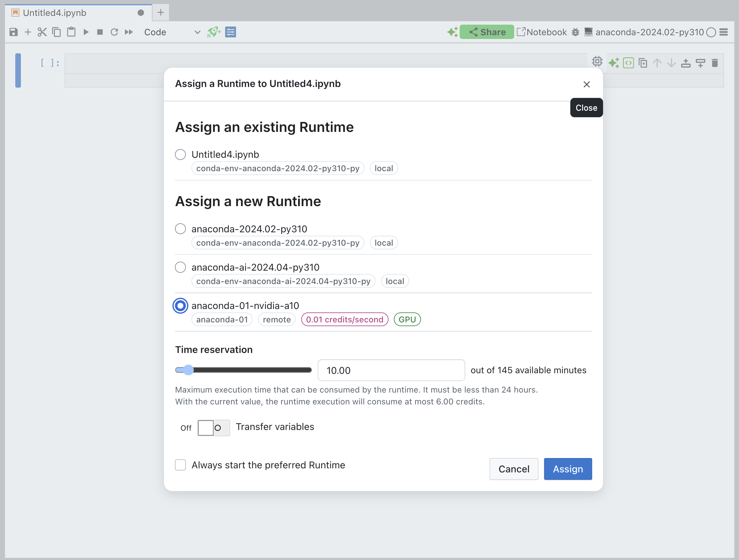The width and height of the screenshot is (739, 560).
Task: Run the current code cell
Action: tap(86, 32)
